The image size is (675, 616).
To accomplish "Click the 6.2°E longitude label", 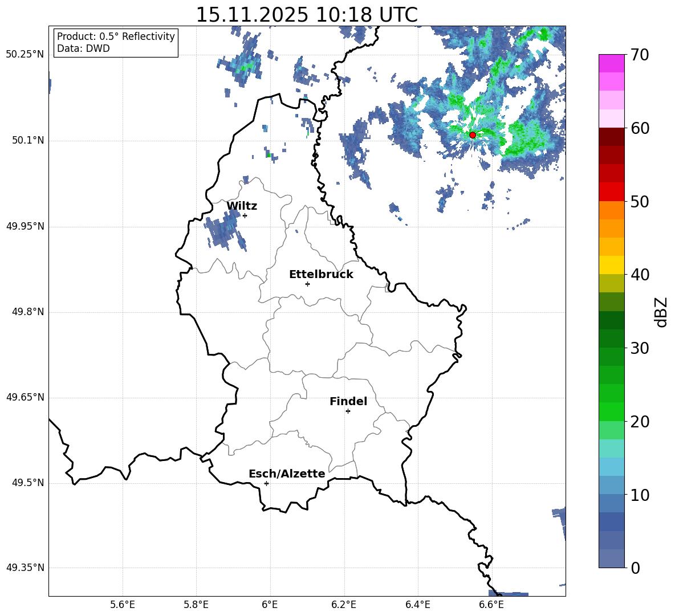I will pyautogui.click(x=344, y=605).
